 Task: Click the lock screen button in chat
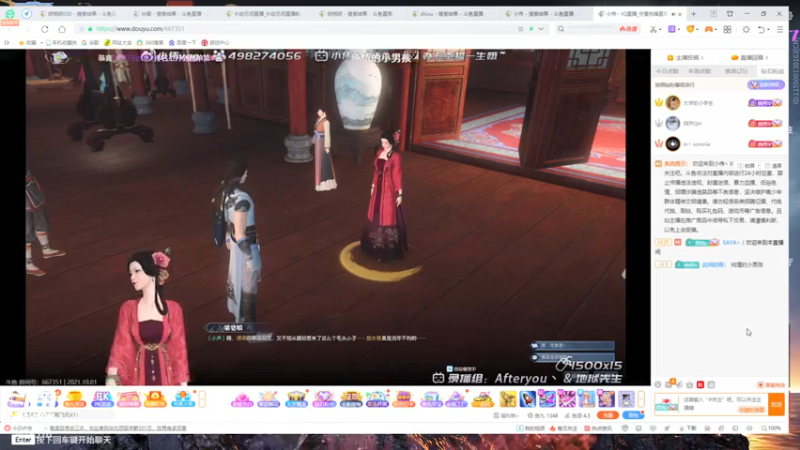746,166
